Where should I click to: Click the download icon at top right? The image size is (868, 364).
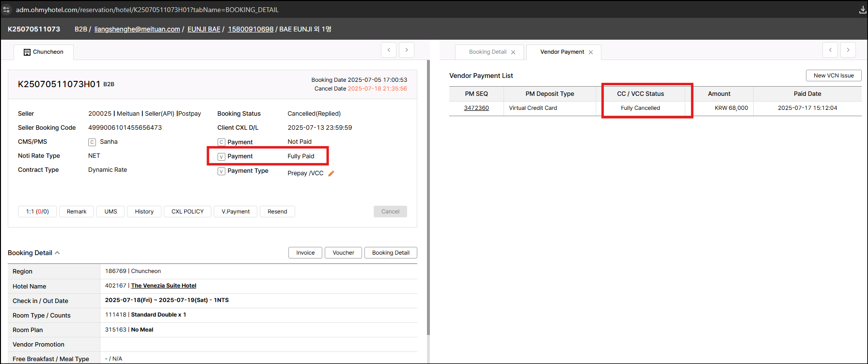click(x=862, y=10)
